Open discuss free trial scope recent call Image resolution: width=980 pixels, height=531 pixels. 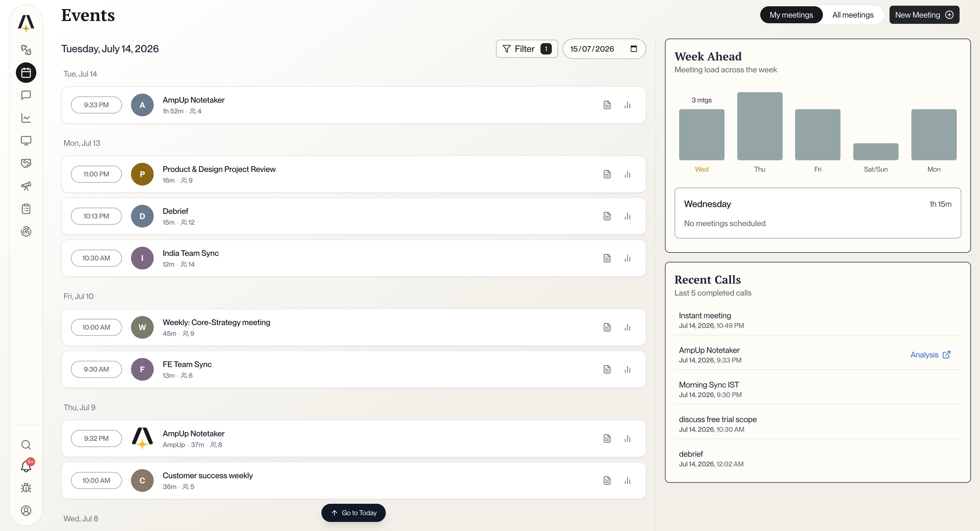click(818, 424)
